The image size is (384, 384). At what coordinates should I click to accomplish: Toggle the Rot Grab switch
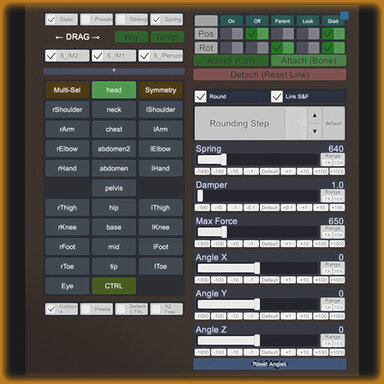[333, 48]
